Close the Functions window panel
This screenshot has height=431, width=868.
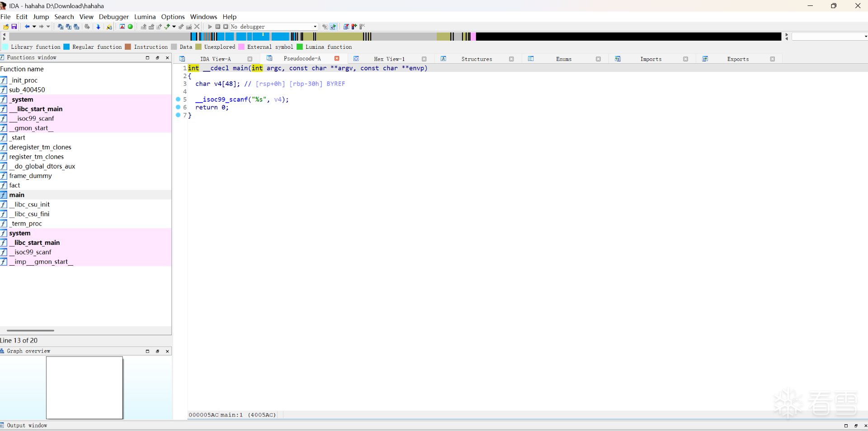click(167, 58)
